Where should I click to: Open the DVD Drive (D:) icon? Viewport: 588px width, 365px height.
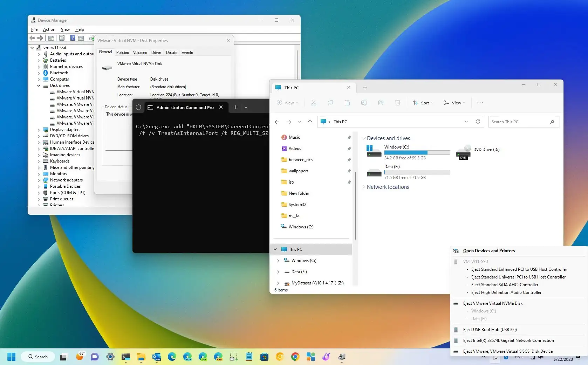tap(463, 152)
